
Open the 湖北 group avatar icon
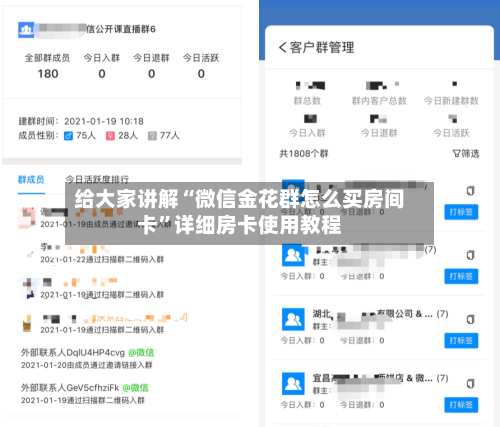[293, 319]
